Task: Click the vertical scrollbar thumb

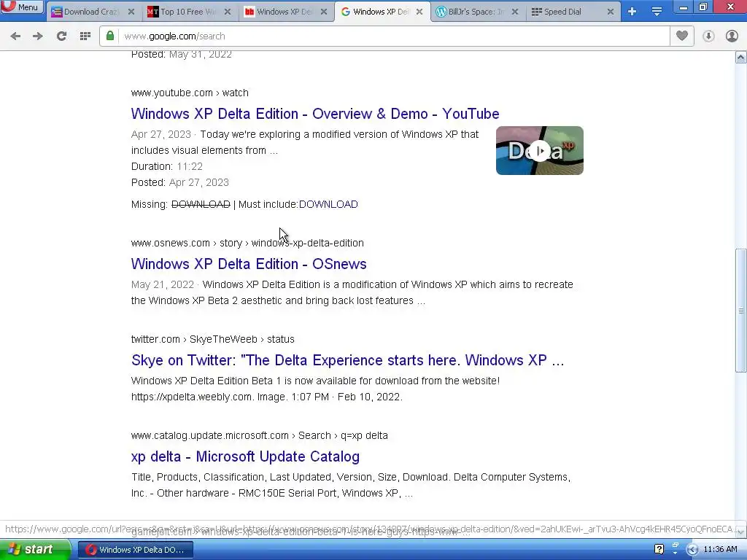Action: (740, 311)
